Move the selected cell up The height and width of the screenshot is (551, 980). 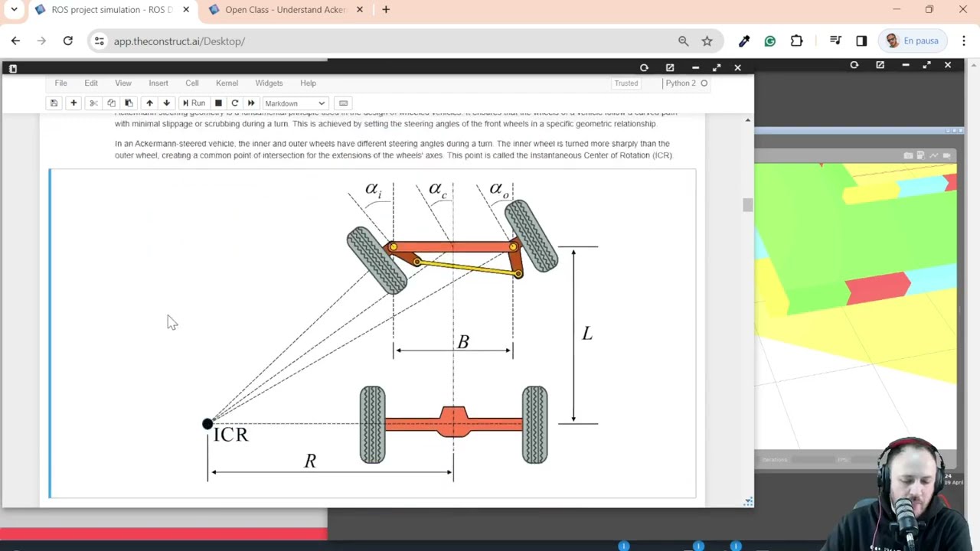pos(149,103)
